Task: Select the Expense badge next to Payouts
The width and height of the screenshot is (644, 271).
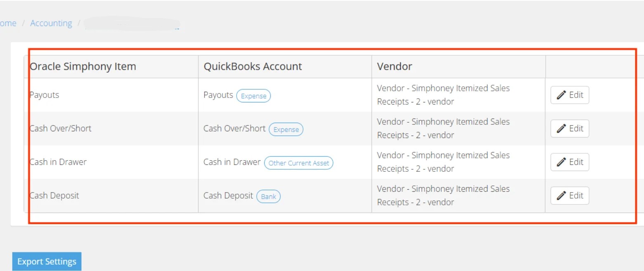Action: (x=253, y=95)
